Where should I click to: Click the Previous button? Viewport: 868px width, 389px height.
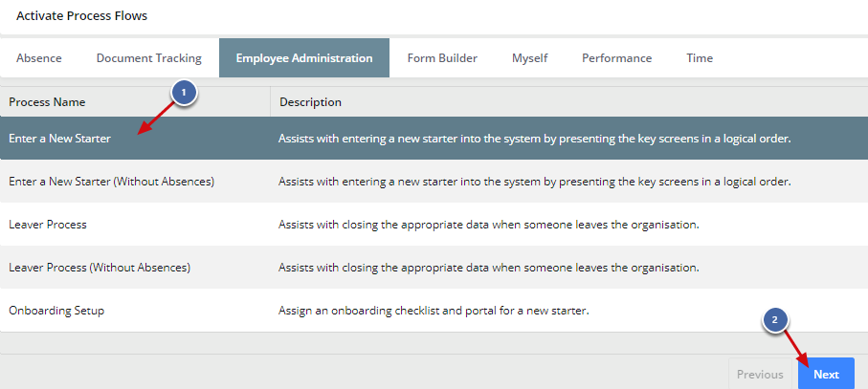760,375
